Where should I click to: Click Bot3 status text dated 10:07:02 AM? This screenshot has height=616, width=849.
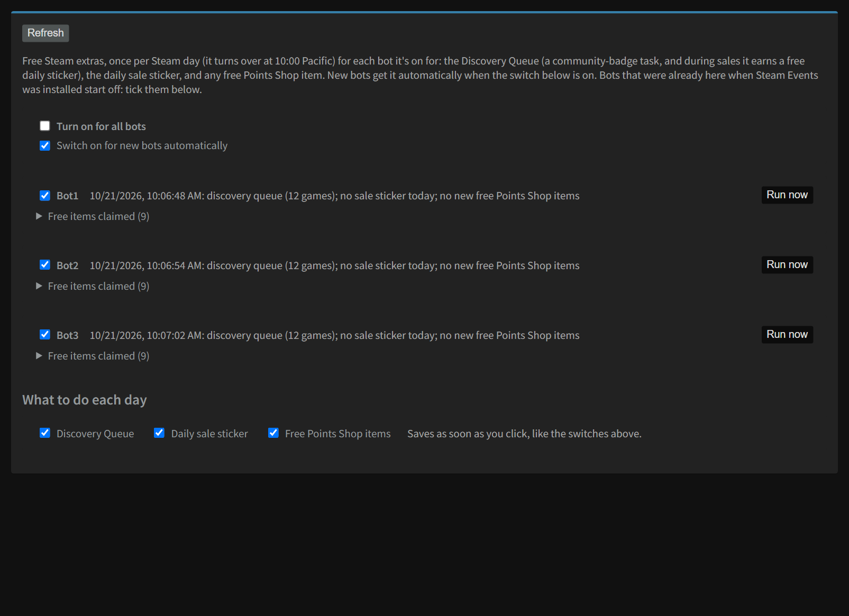click(334, 335)
